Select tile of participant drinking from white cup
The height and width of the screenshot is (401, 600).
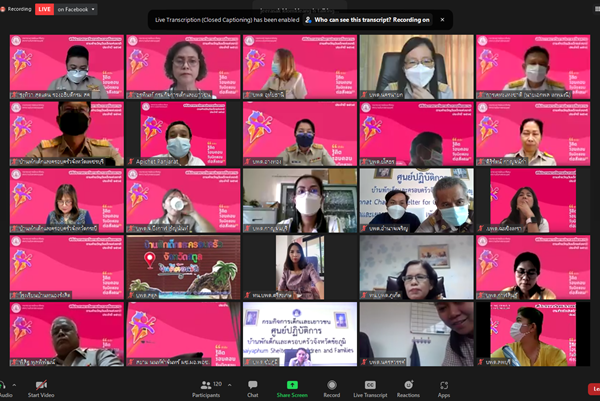point(183,200)
